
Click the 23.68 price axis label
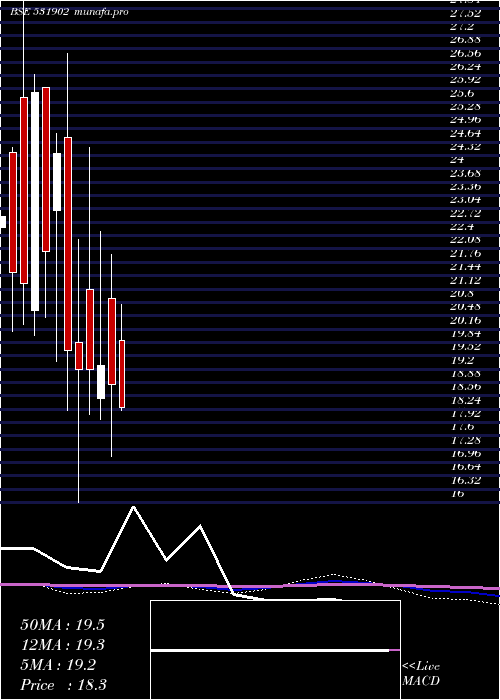coord(466,173)
